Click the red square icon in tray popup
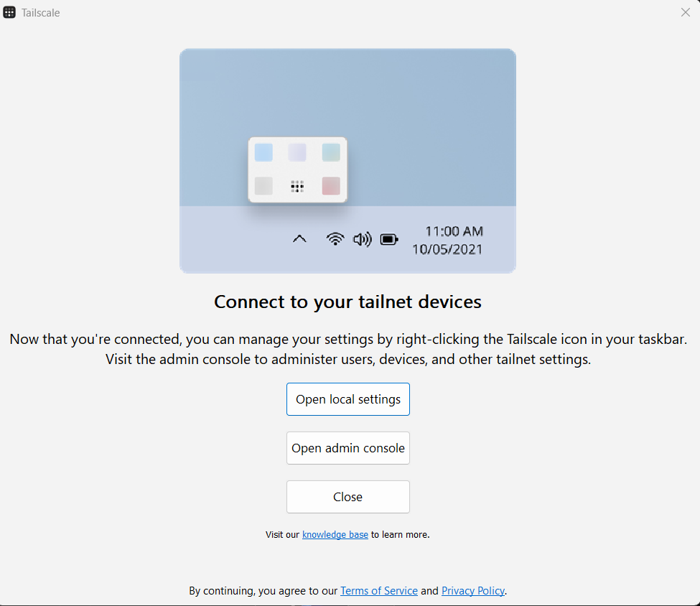700x606 pixels. coord(331,186)
